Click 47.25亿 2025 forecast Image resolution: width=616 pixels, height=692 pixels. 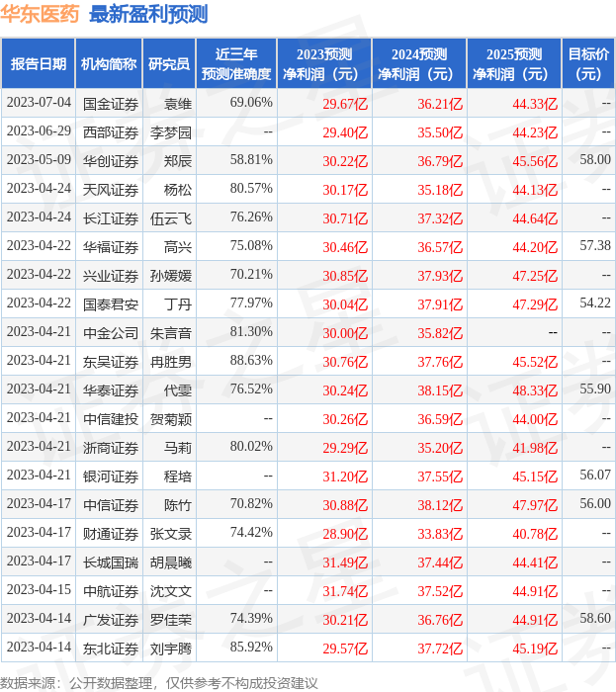[535, 276]
